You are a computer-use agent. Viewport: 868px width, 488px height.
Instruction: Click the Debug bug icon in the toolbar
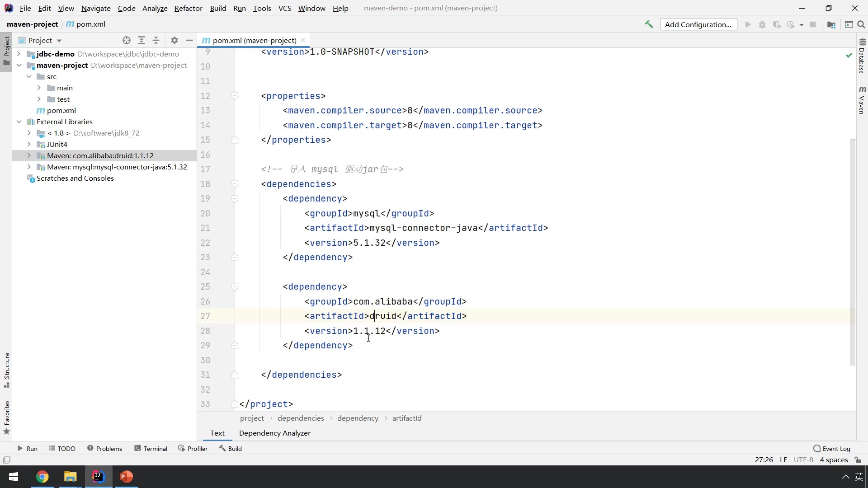pos(762,24)
